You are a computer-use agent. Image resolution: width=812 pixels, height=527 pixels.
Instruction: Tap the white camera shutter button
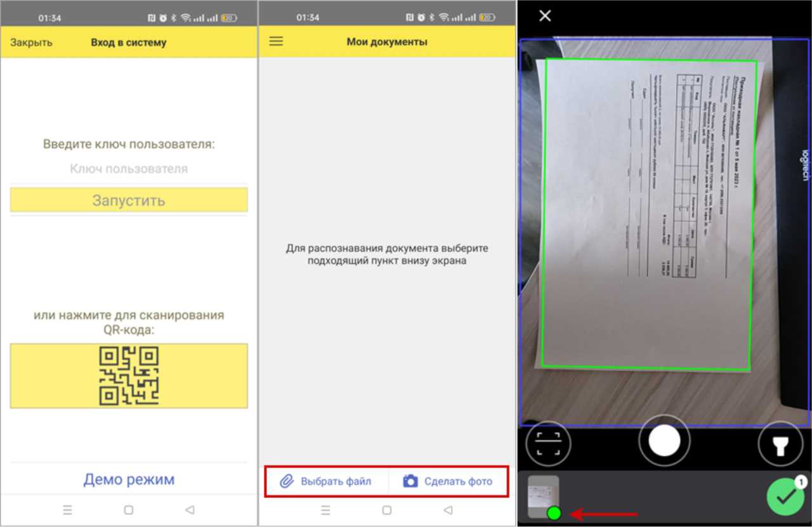tap(664, 440)
